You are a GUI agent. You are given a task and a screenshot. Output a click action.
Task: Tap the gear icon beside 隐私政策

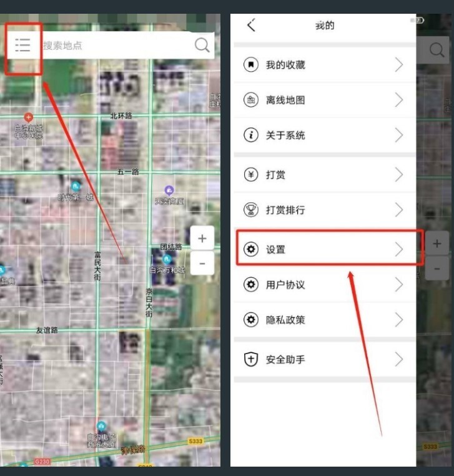pyautogui.click(x=251, y=320)
